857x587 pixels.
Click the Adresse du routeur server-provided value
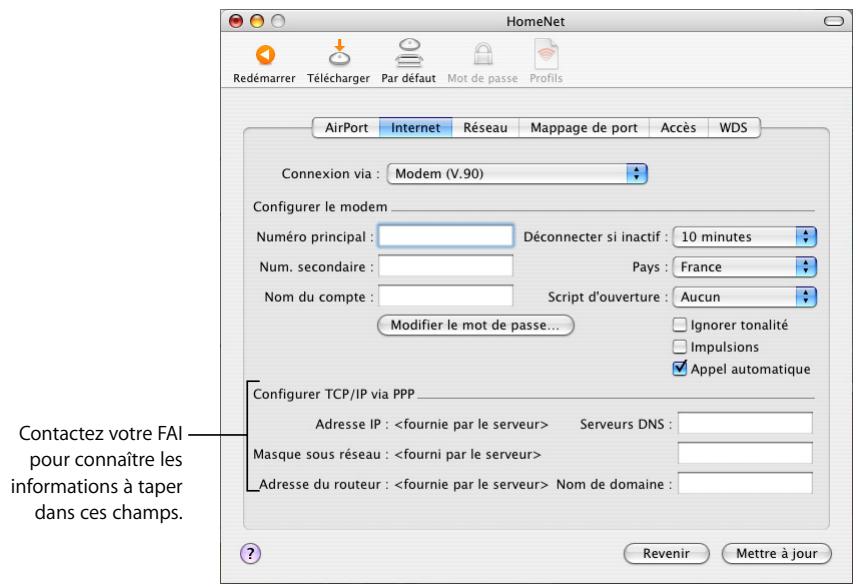click(471, 484)
